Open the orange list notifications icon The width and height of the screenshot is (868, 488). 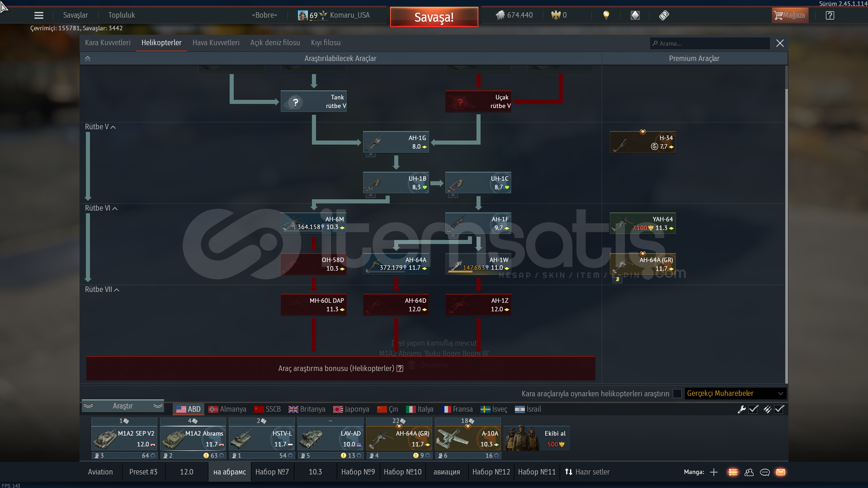[733, 472]
